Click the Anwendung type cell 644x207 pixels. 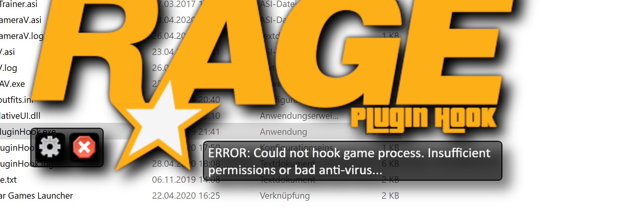point(283,132)
